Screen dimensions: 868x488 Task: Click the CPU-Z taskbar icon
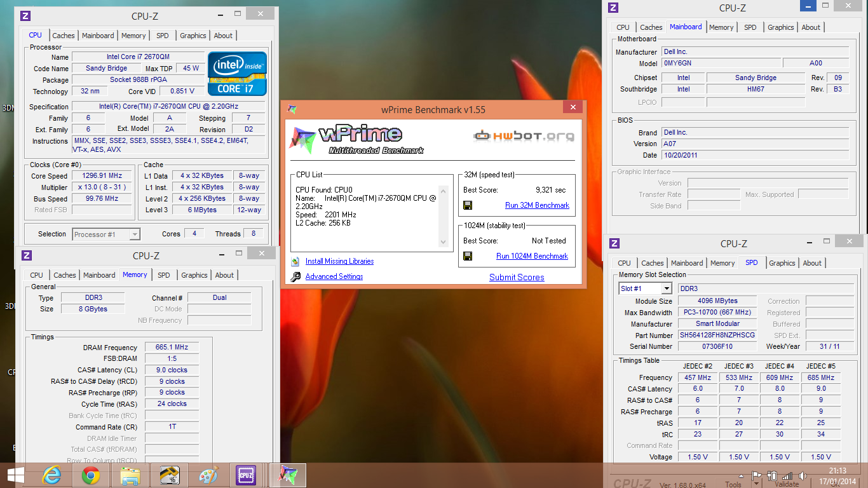[246, 475]
